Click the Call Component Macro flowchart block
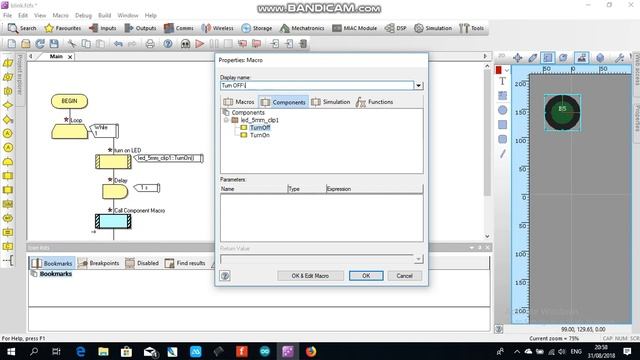640x360 pixels. (x=113, y=221)
